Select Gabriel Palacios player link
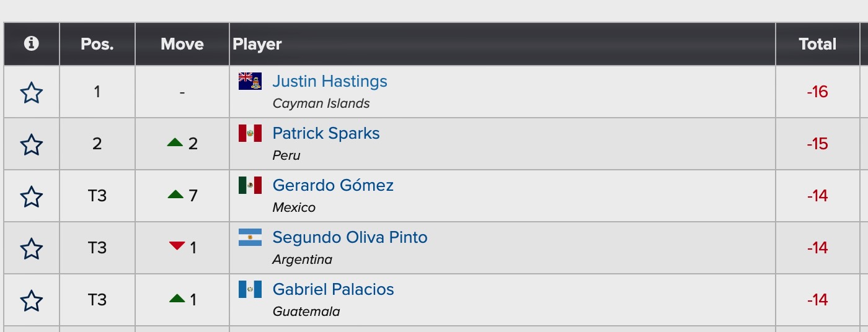868x332 pixels. (x=333, y=289)
